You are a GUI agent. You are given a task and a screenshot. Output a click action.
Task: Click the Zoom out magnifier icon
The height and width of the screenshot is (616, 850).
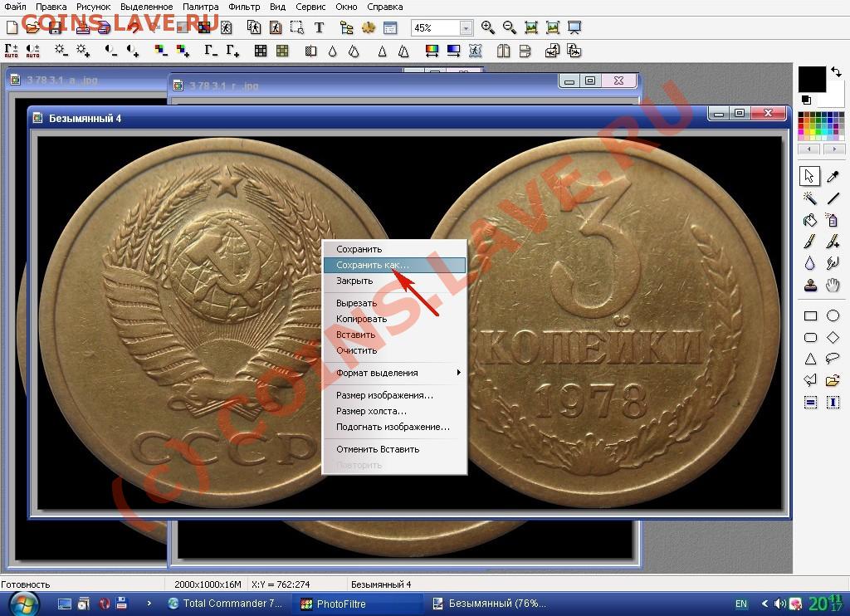point(509,27)
